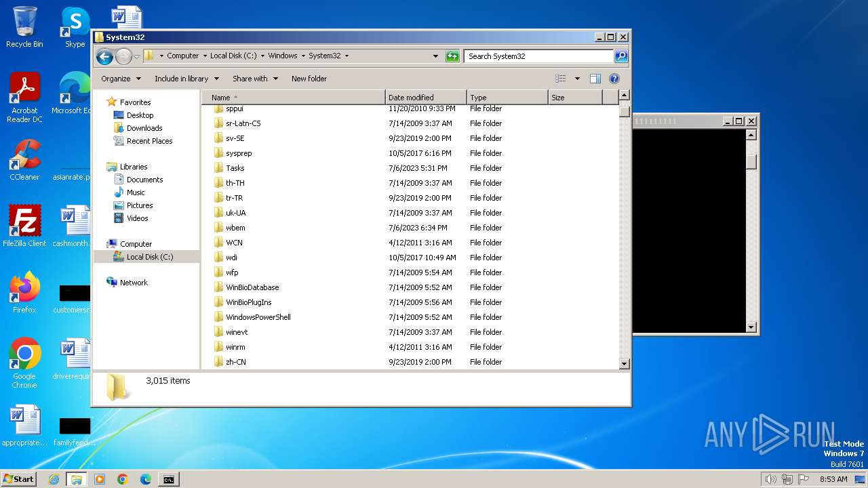Open Pictures library
868x488 pixels.
(x=140, y=205)
